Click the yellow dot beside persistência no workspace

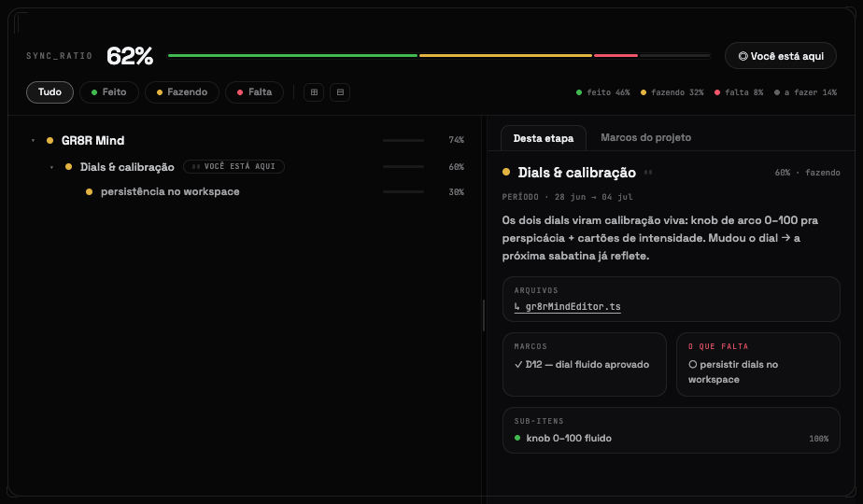[89, 192]
